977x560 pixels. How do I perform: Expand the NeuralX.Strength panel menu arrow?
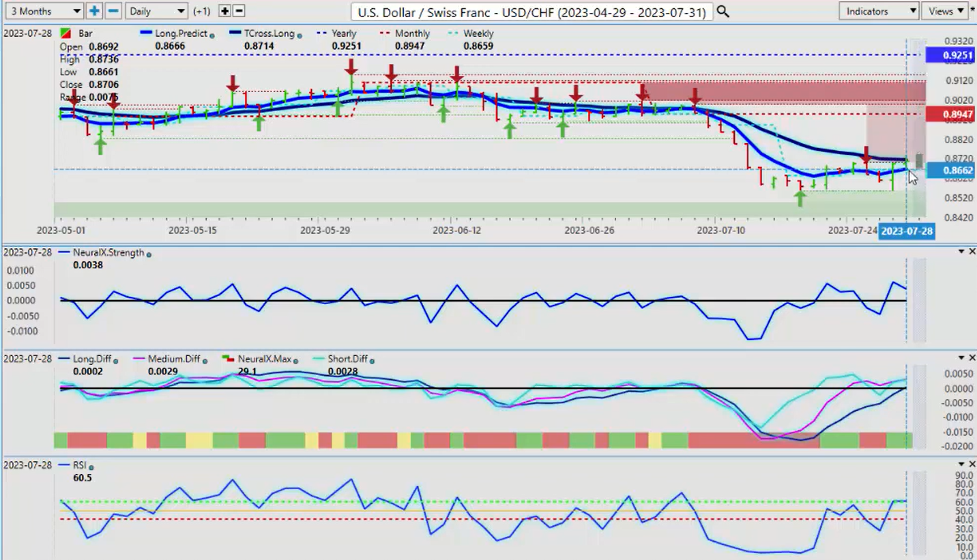962,252
